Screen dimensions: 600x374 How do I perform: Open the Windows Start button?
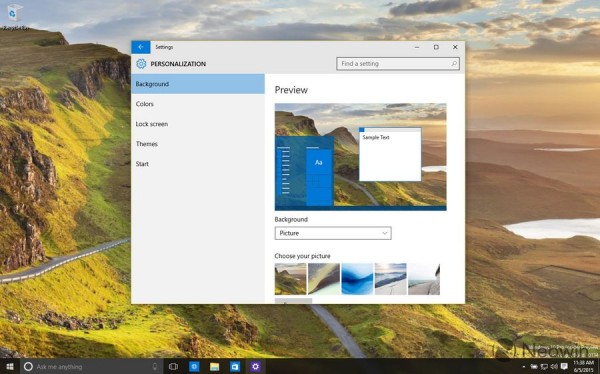tap(10, 367)
